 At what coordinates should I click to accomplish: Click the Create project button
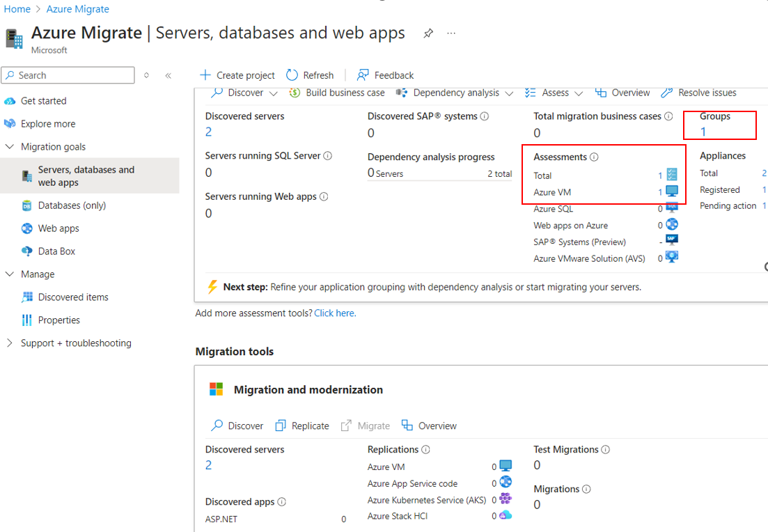pyautogui.click(x=237, y=75)
